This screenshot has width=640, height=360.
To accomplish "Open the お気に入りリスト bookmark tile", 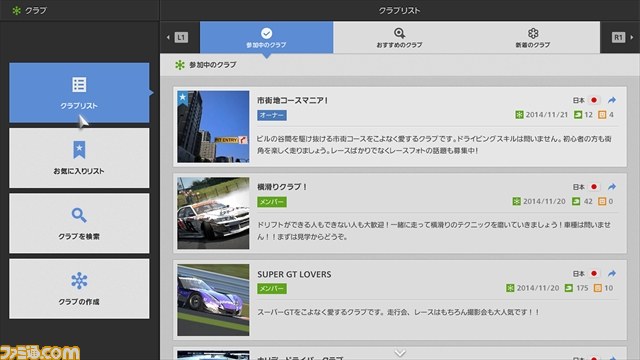I will point(79,158).
